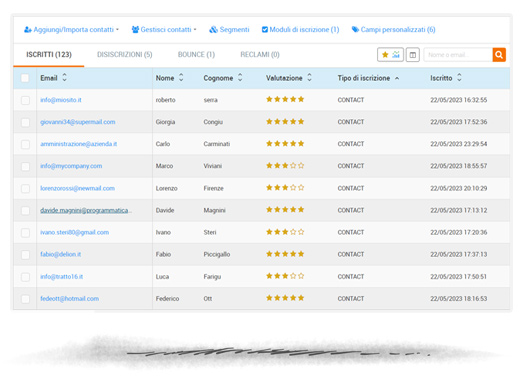Click star rating of roberto serra row
This screenshot has width=526, height=387.
(x=285, y=99)
